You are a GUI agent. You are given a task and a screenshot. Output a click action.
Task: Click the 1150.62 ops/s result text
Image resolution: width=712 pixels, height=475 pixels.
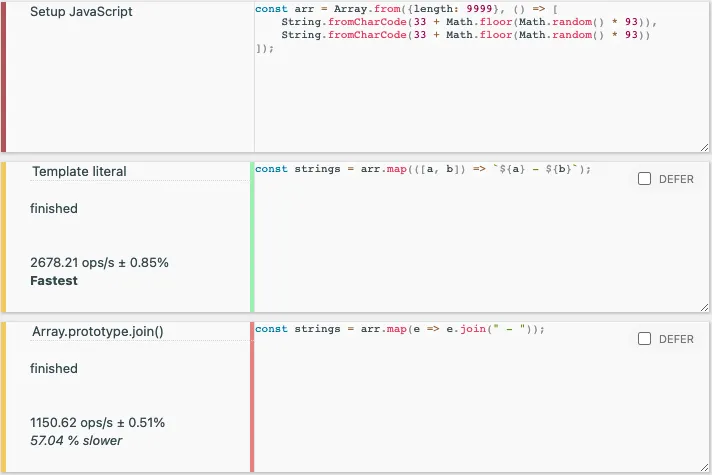pos(97,422)
